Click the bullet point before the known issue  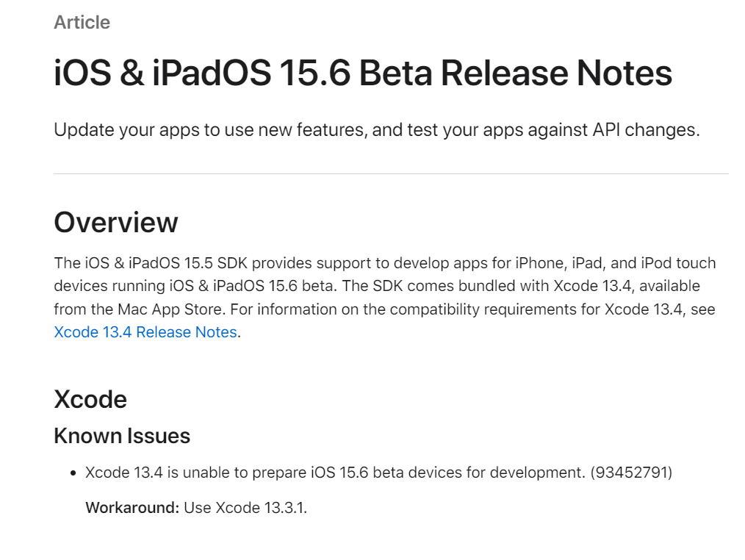click(x=73, y=473)
